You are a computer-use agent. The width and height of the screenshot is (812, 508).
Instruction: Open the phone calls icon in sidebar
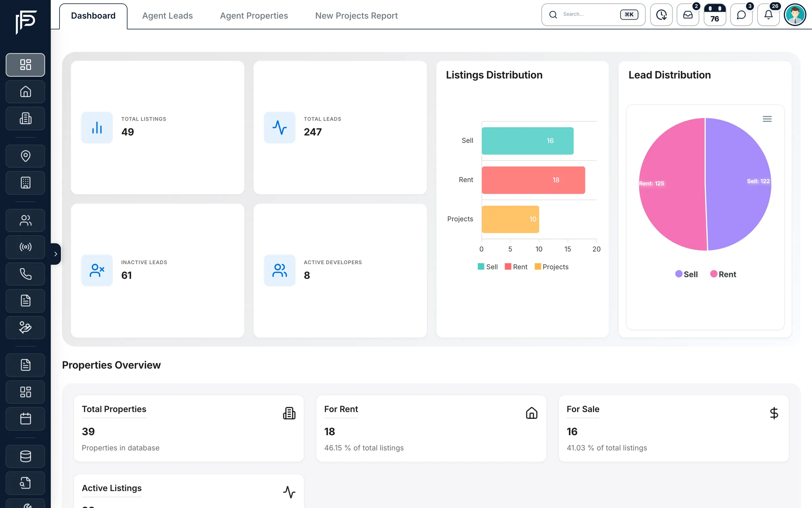coord(25,274)
